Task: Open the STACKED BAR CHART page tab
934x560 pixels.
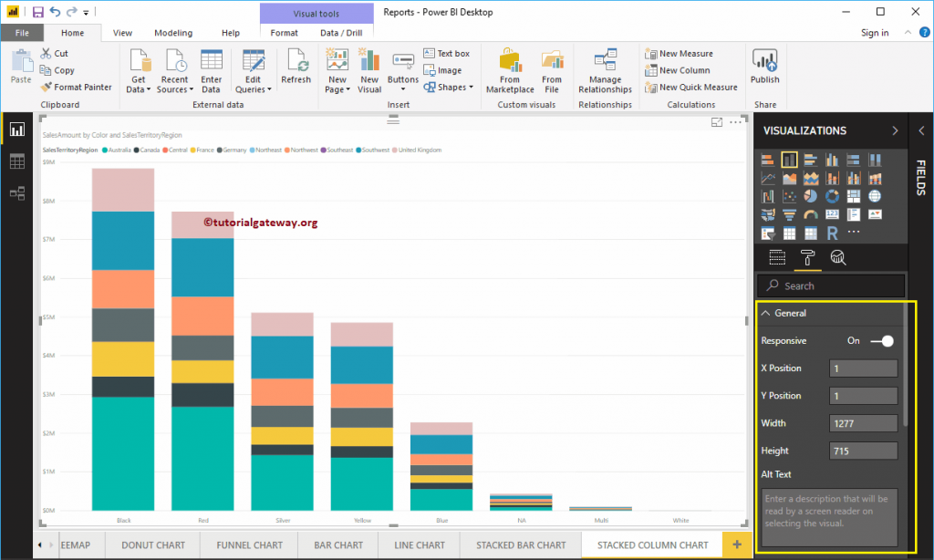Action: point(521,544)
